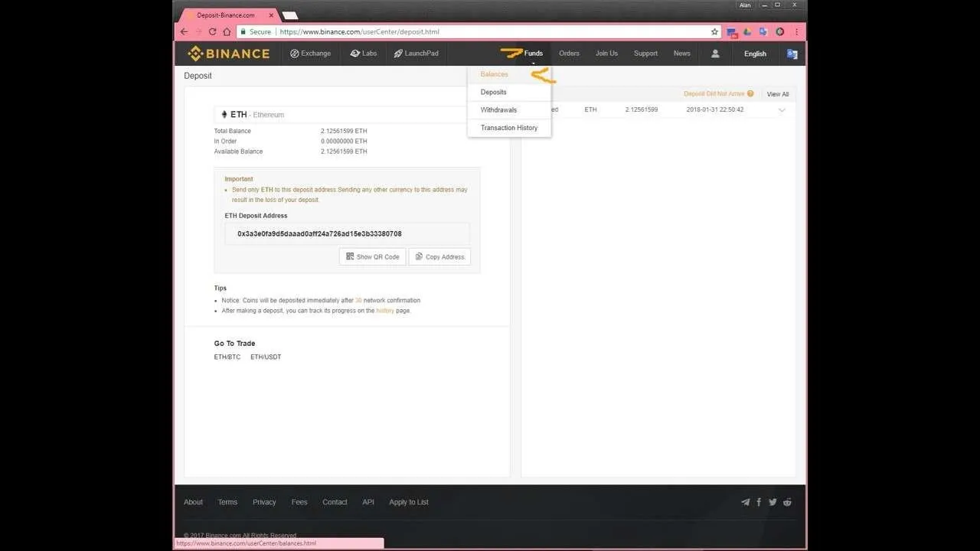Click the Binance logo in the header
Screen dimensions: 980x551
(229, 54)
